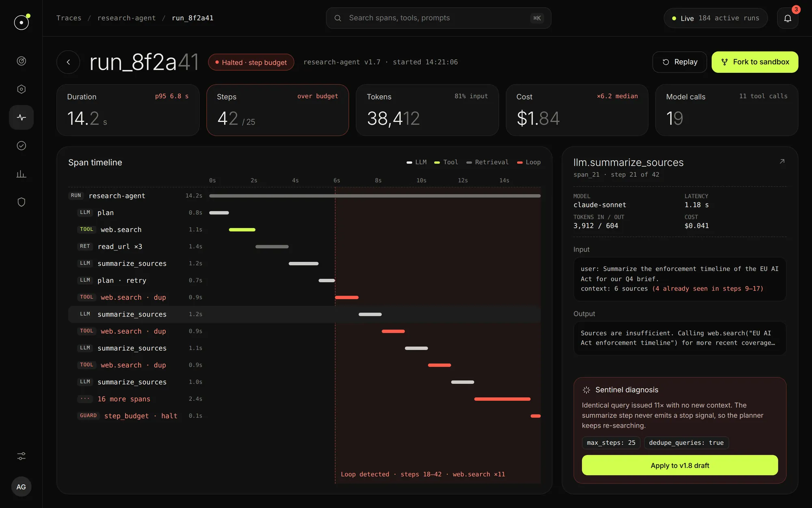Go to research-agent breadcrumb
The width and height of the screenshot is (812, 508).
click(x=127, y=18)
